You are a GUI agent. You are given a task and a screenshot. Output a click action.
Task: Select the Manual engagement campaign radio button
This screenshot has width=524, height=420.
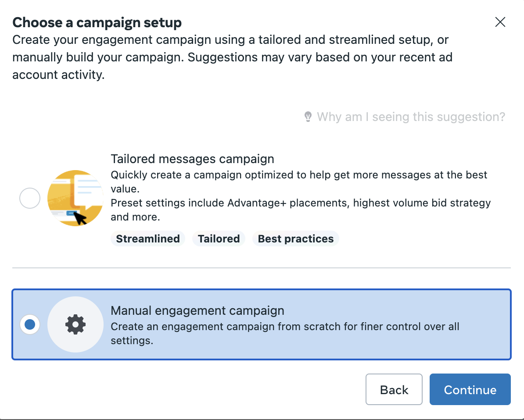coord(30,324)
